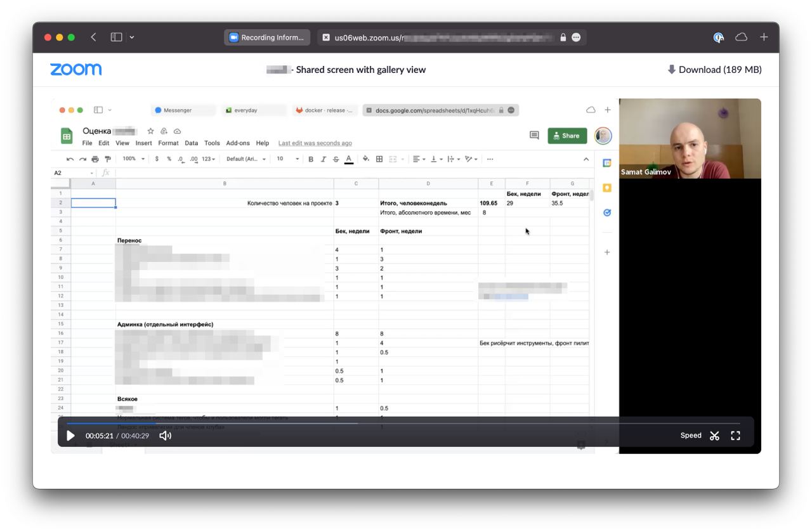Open the 100% zoom dropdown

click(133, 159)
